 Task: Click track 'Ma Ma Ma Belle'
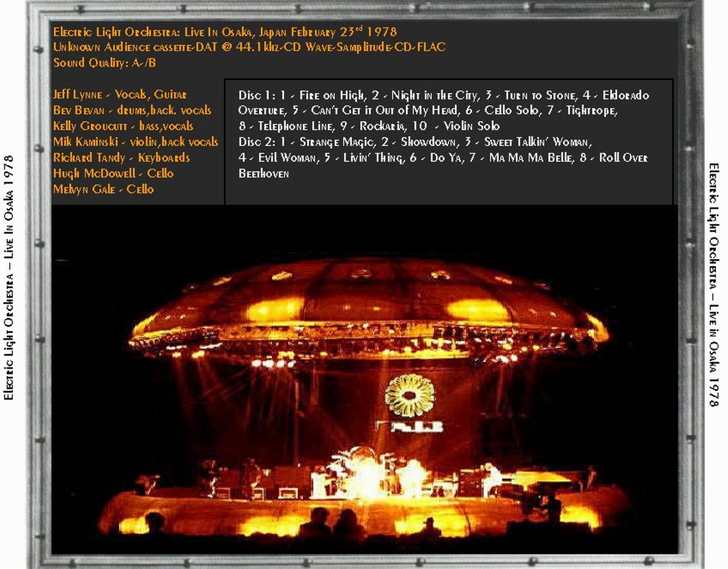tap(530, 158)
